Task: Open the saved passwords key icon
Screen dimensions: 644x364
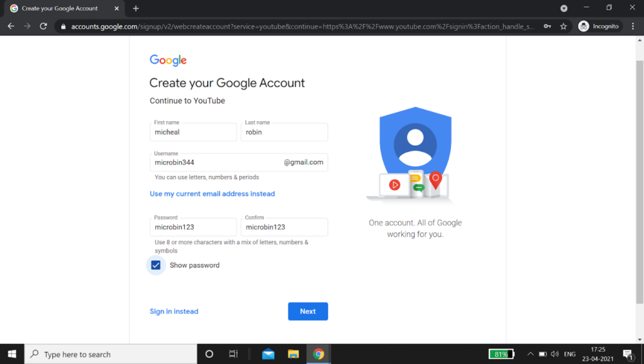Action: [x=547, y=26]
